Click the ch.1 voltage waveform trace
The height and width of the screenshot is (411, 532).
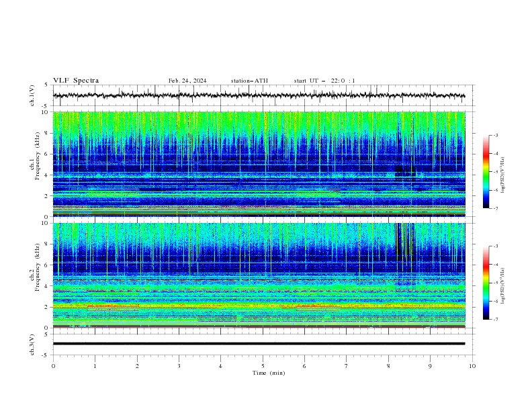click(x=259, y=95)
